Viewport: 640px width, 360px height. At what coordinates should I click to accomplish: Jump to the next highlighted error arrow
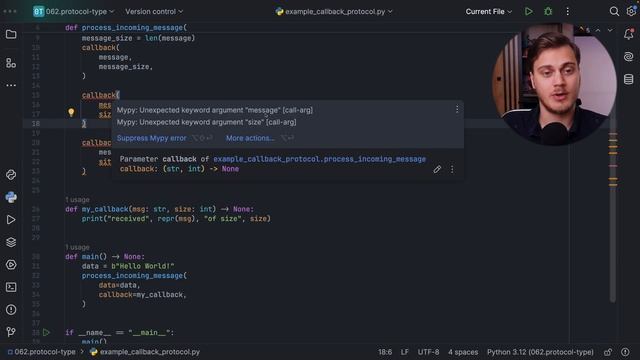click(610, 30)
